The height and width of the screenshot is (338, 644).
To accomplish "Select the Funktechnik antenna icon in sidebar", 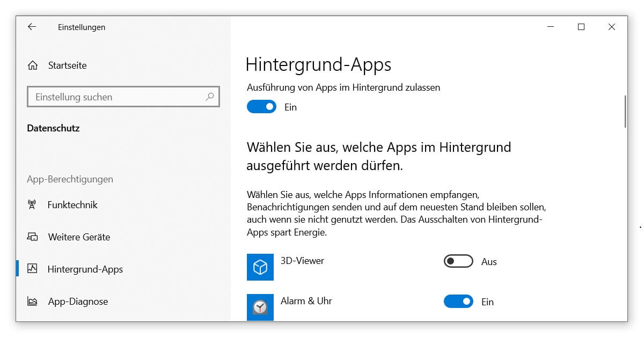I will tap(33, 204).
